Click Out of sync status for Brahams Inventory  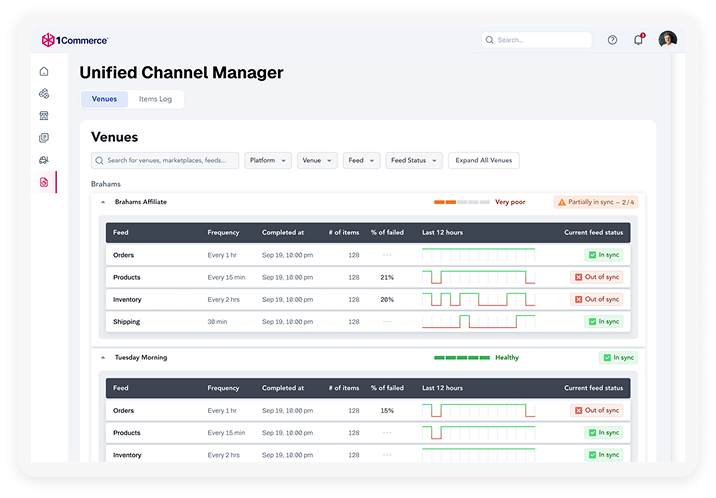[x=596, y=299]
